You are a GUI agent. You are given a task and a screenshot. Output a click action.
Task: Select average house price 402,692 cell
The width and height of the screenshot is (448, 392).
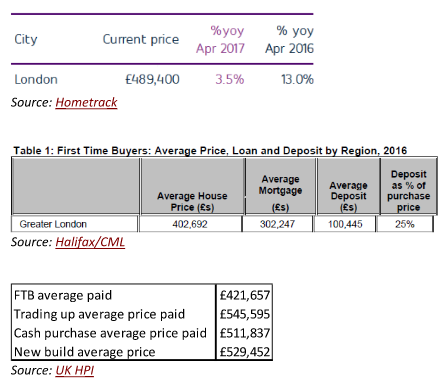pos(190,224)
